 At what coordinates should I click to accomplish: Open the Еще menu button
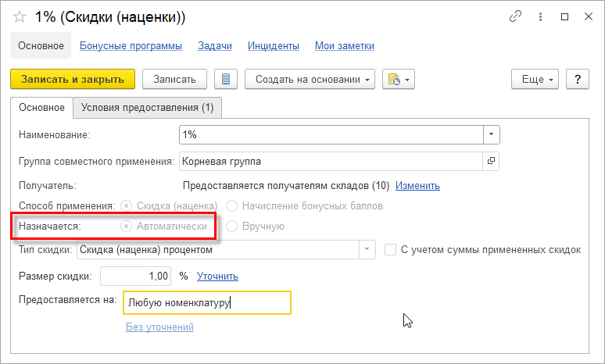point(538,79)
